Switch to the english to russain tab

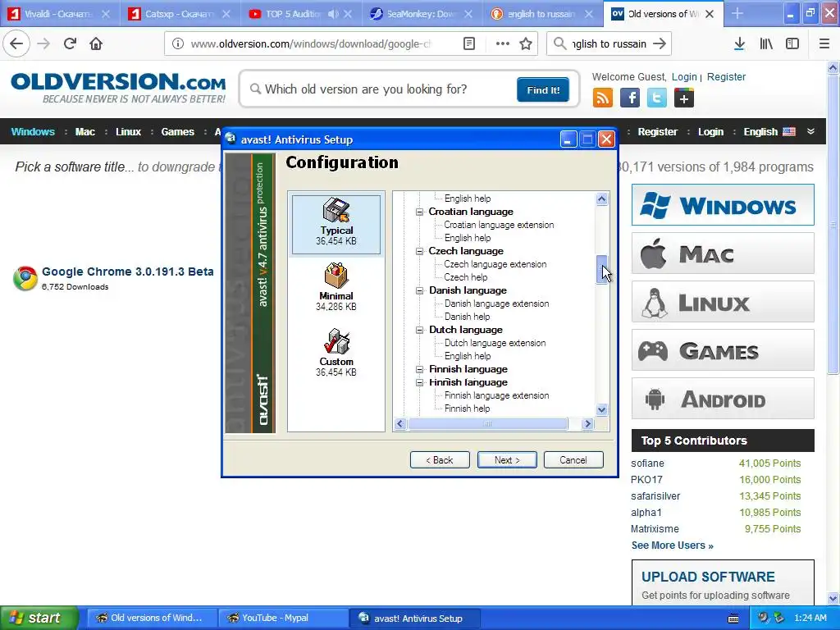point(542,14)
